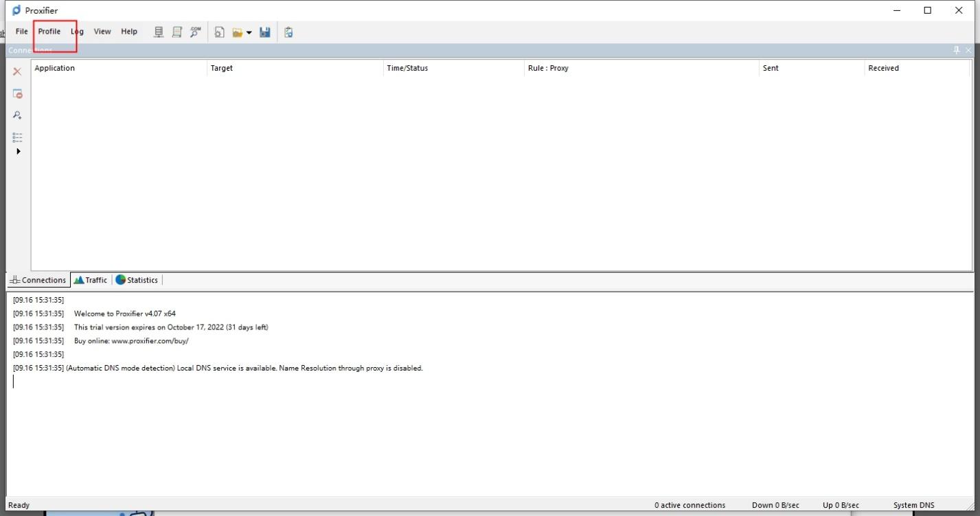Click the red X close-connection sidebar icon
Viewport: 980px width, 516px height.
17,71
